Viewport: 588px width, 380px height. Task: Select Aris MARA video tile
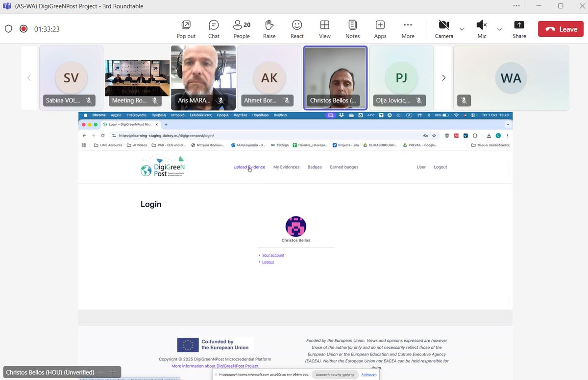(203, 78)
